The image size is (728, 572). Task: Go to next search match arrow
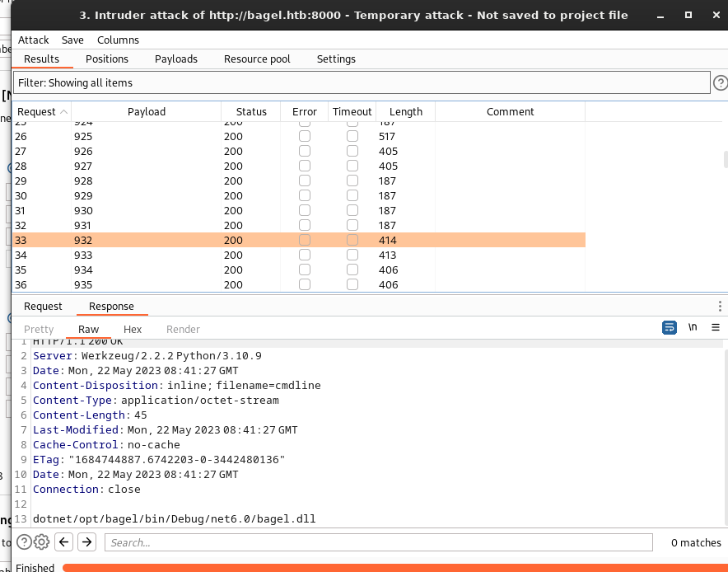86,542
